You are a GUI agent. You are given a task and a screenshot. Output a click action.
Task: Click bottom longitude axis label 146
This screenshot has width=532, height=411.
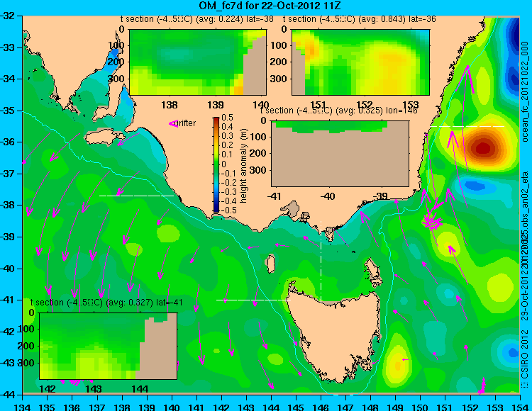[x=321, y=407]
